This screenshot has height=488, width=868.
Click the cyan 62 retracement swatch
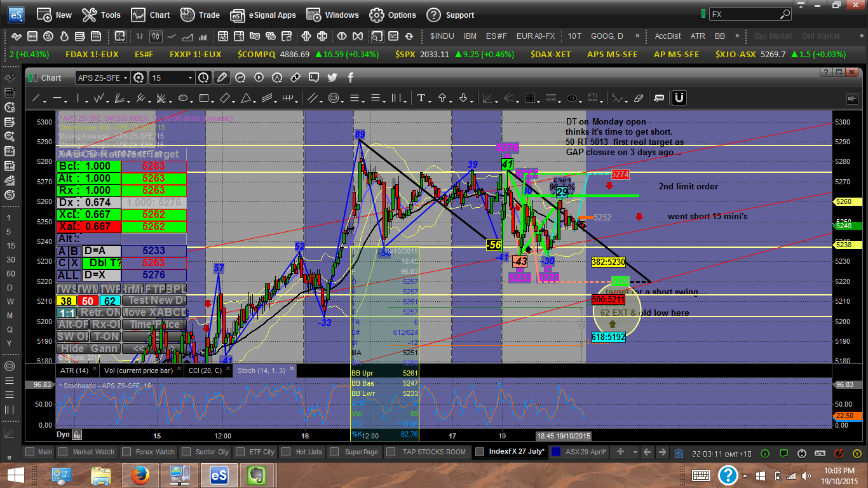[110, 301]
